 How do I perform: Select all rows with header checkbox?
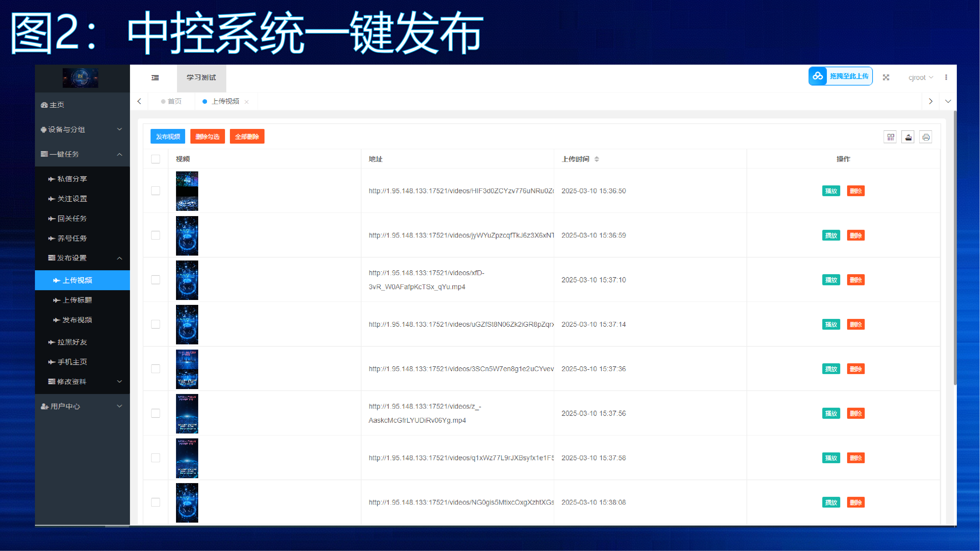155,159
